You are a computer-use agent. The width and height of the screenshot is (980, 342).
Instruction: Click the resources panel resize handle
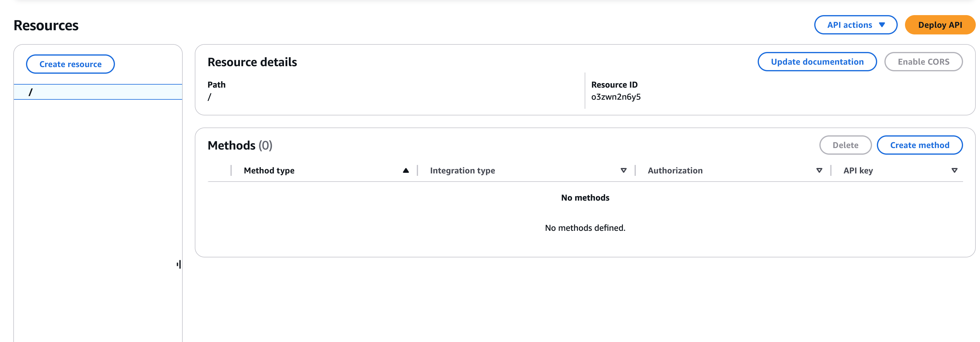(x=179, y=264)
